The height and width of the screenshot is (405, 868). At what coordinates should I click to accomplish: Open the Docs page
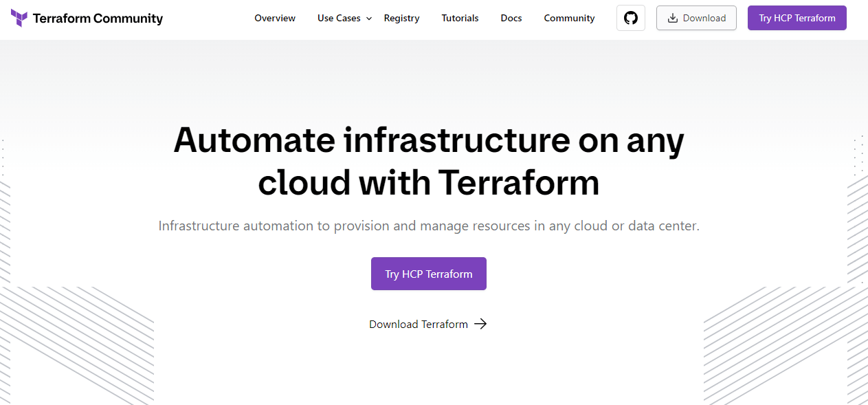tap(511, 18)
